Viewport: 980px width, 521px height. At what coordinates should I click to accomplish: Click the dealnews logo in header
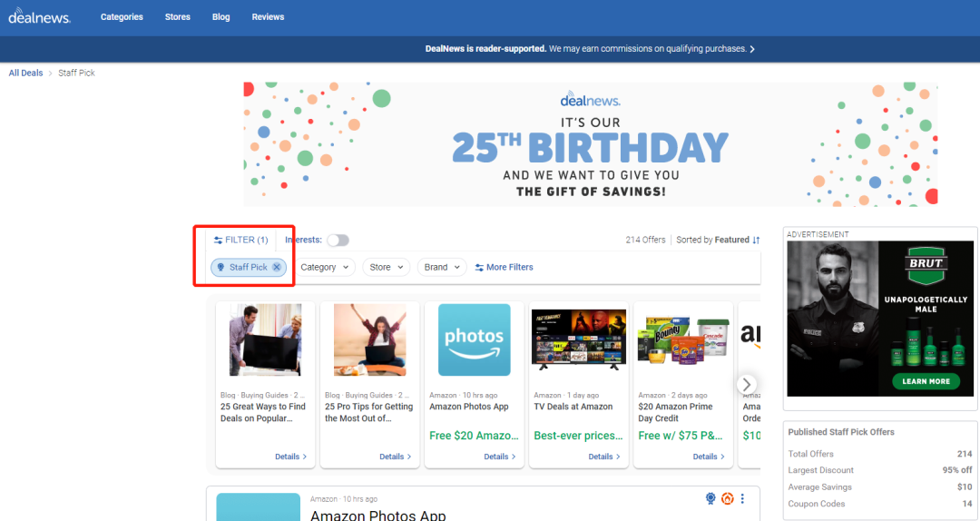tap(39, 16)
